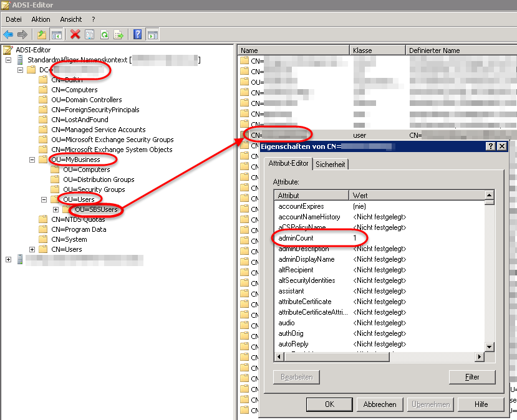
Task: Expand the CN=Users tree node
Action: [32, 249]
